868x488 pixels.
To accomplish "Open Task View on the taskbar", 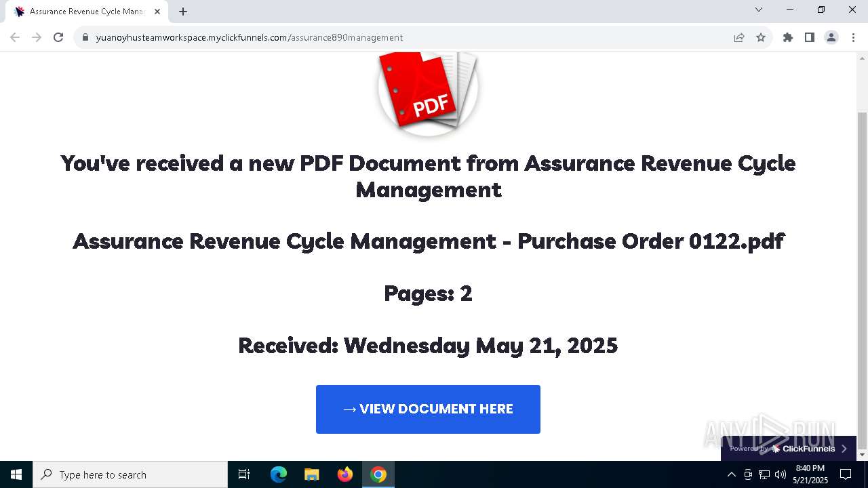I will [x=244, y=474].
